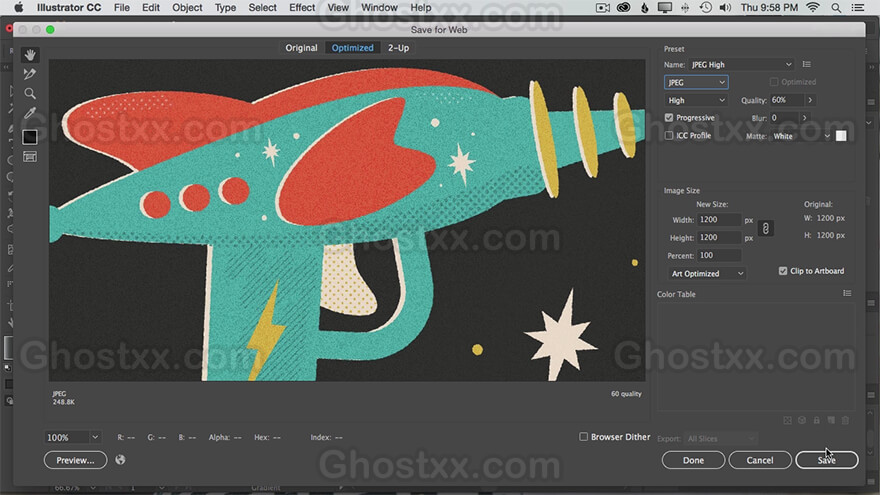The height and width of the screenshot is (495, 880).
Task: Select the Zoom tool in dialog
Action: tap(30, 93)
